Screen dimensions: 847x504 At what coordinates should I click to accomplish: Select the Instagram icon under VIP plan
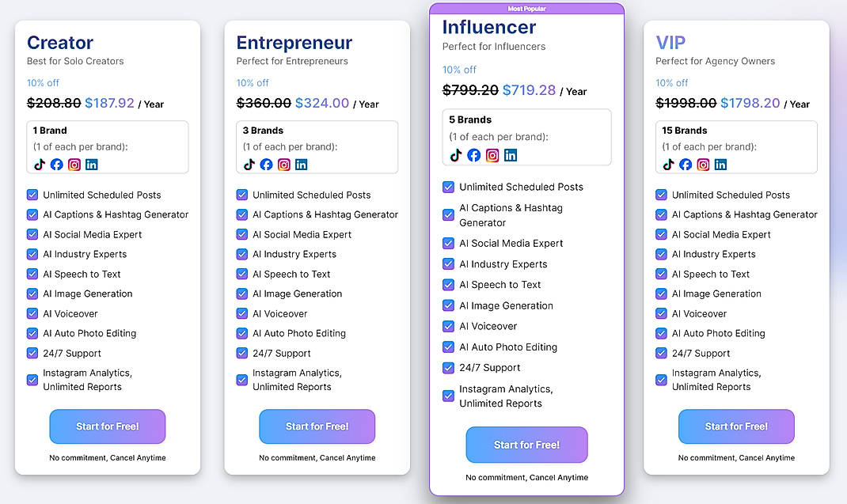[703, 165]
